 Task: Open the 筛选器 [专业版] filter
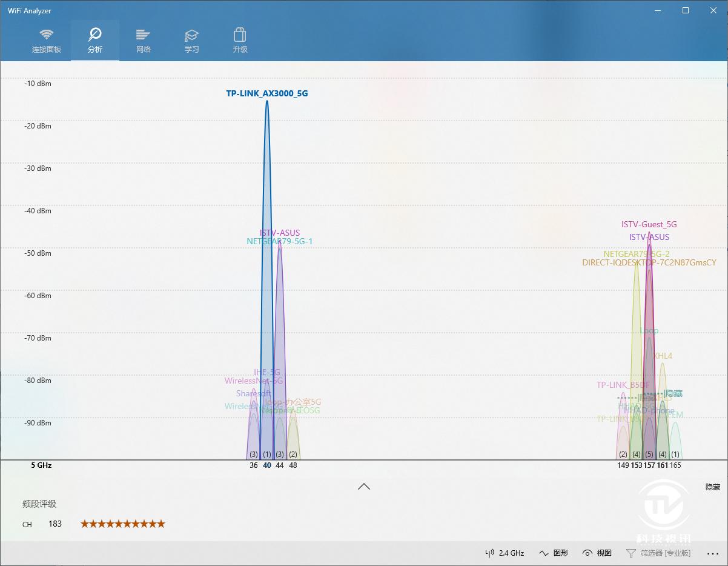coord(658,553)
